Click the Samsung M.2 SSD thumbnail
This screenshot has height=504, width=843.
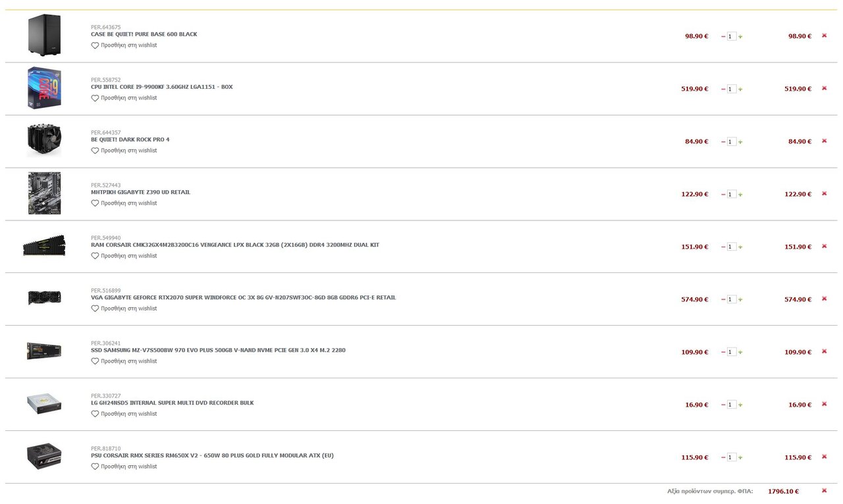click(x=44, y=351)
